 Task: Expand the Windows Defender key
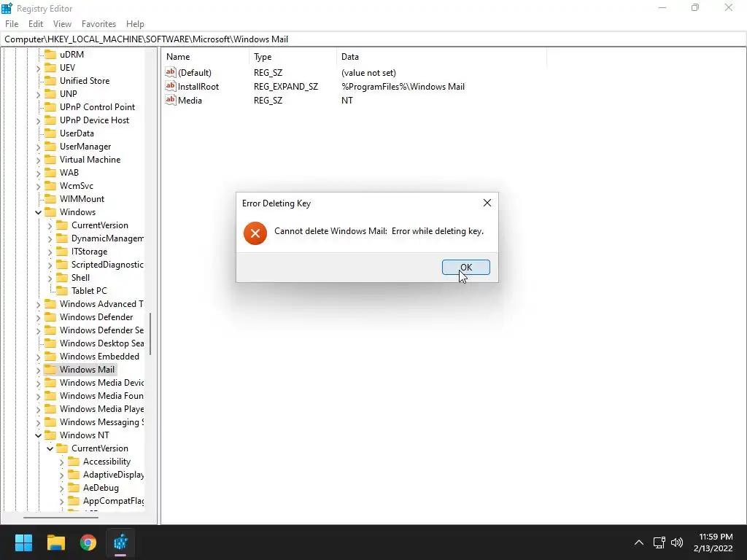click(38, 318)
